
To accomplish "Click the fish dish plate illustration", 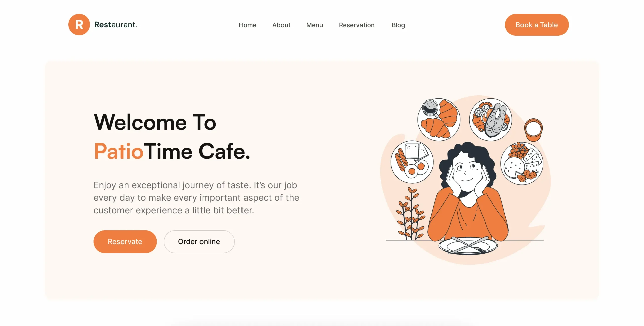I will coord(491,119).
